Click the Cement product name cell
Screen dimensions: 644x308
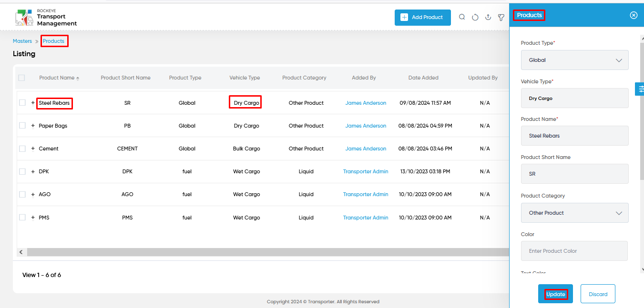coord(49,149)
